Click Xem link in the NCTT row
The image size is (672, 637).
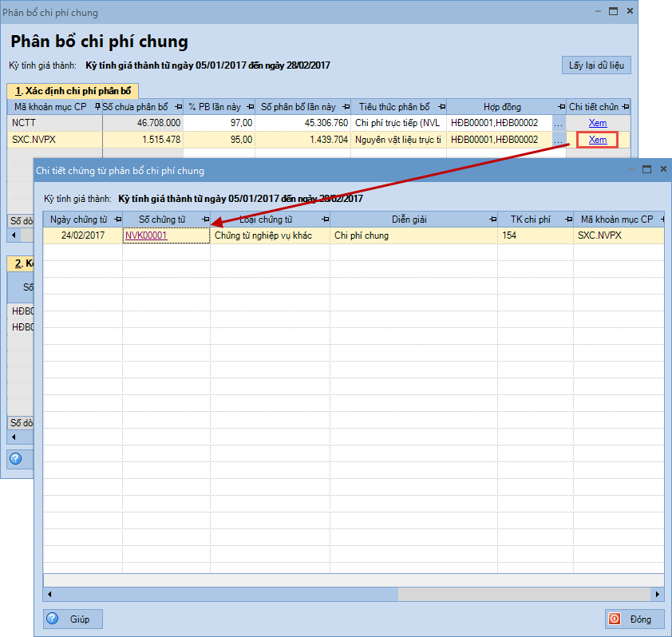pos(597,123)
